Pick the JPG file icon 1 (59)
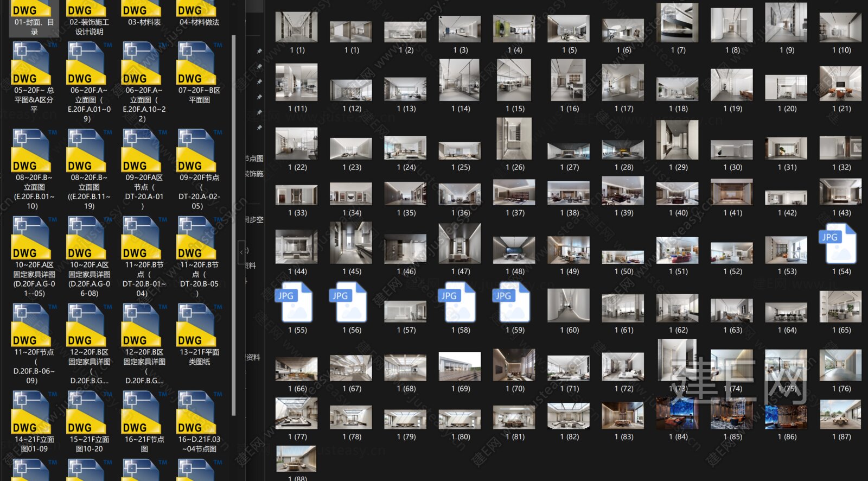 point(511,302)
